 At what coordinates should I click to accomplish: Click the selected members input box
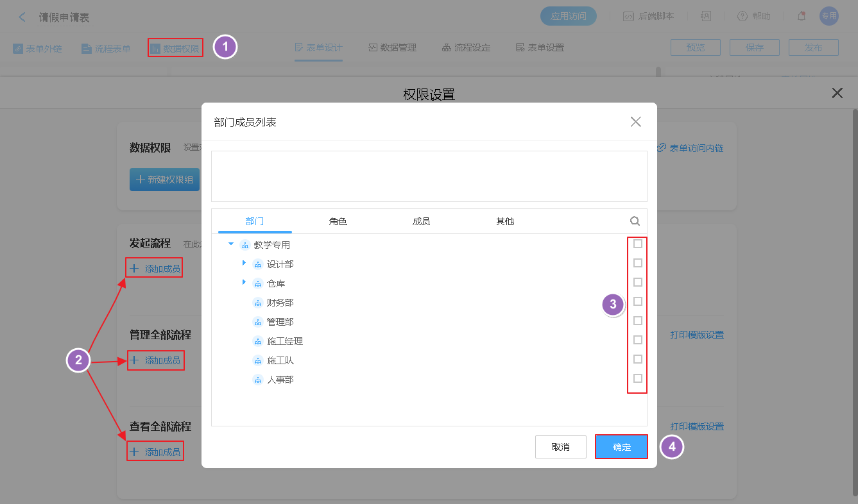(x=429, y=176)
